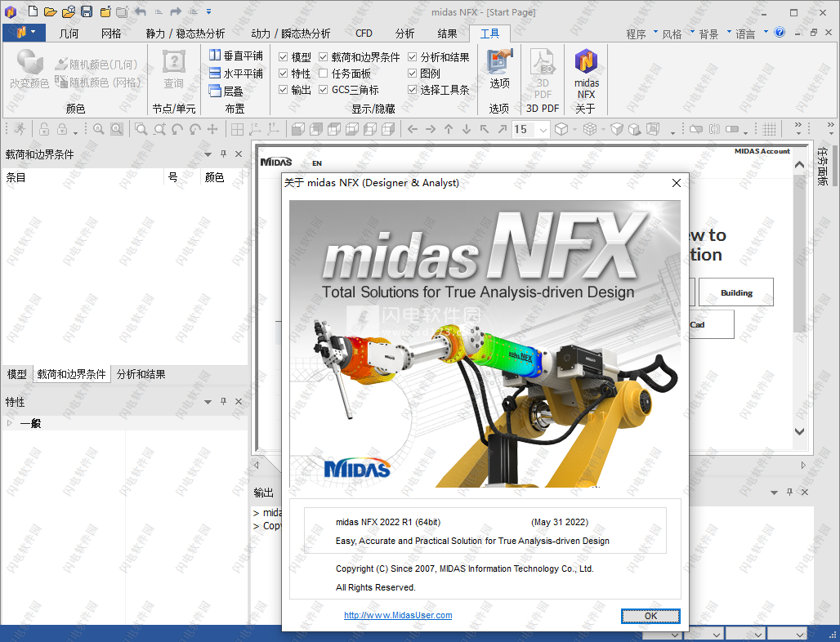The height and width of the screenshot is (642, 840).
Task: Toggle the 选择工具条 checkbox
Action: [413, 89]
